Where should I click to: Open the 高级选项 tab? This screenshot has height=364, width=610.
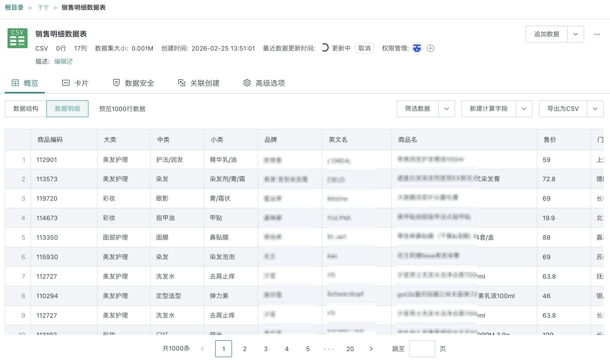tap(264, 83)
